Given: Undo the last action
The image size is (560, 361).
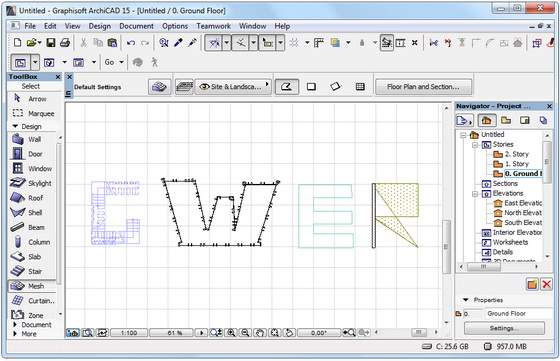Looking at the screenshot, I should coord(131,43).
